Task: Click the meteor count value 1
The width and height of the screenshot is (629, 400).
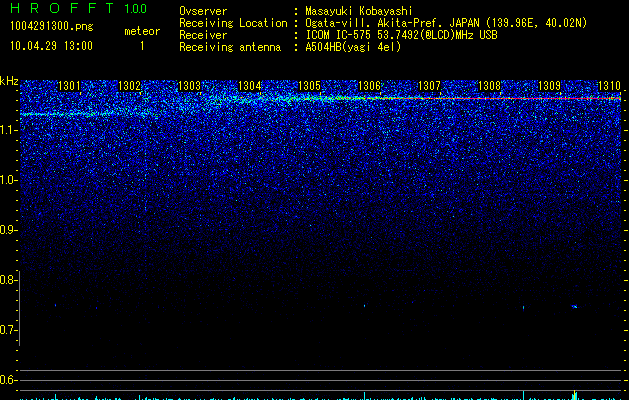Action: [x=142, y=46]
